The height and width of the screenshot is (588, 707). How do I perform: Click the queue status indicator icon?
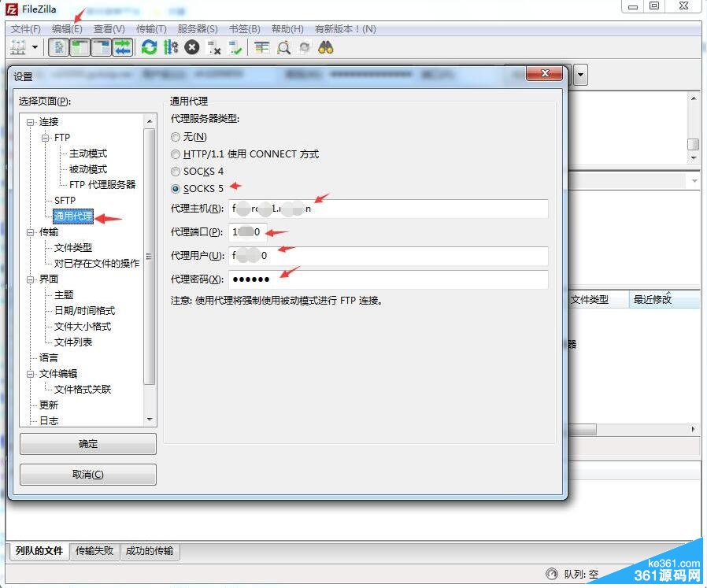[551, 574]
